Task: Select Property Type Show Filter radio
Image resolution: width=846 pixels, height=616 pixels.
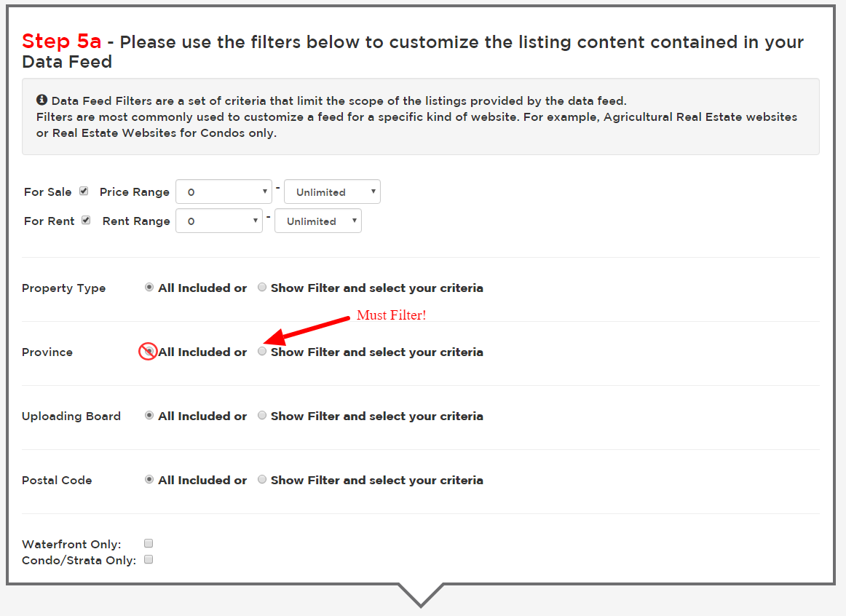Action: (262, 288)
